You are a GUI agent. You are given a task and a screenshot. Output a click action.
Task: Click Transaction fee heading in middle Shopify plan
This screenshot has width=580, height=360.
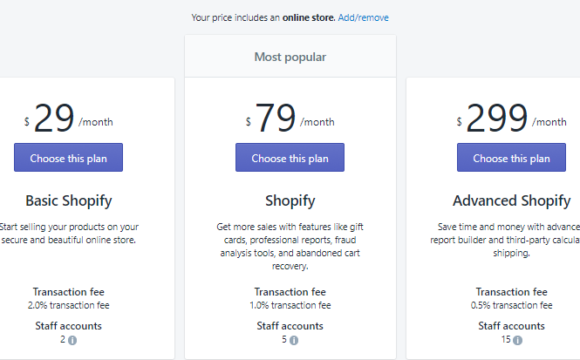(x=290, y=292)
